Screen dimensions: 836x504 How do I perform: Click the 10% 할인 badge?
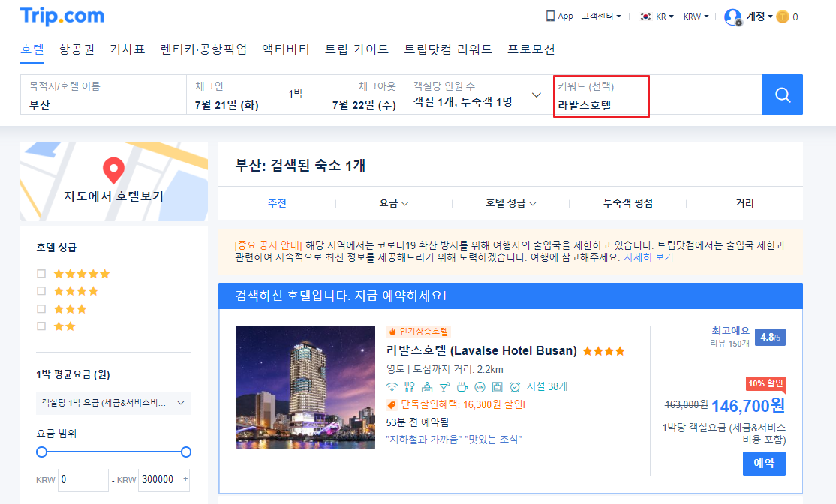point(765,383)
